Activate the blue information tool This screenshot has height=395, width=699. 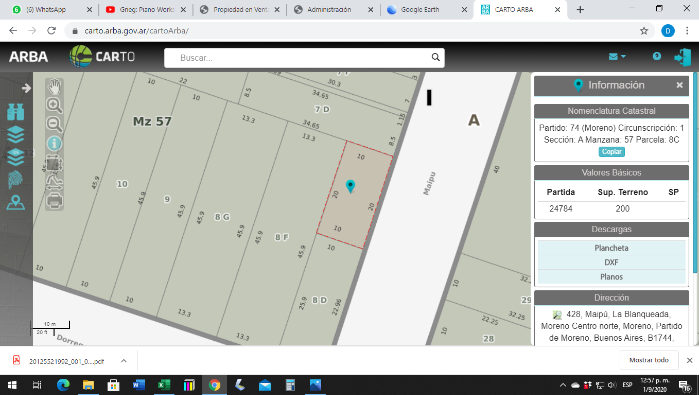54,144
